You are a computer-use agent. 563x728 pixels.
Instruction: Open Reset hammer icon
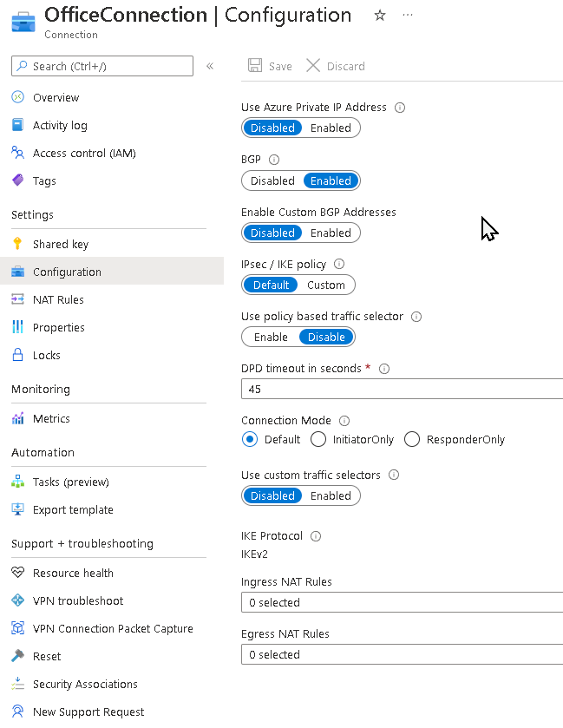click(x=17, y=656)
